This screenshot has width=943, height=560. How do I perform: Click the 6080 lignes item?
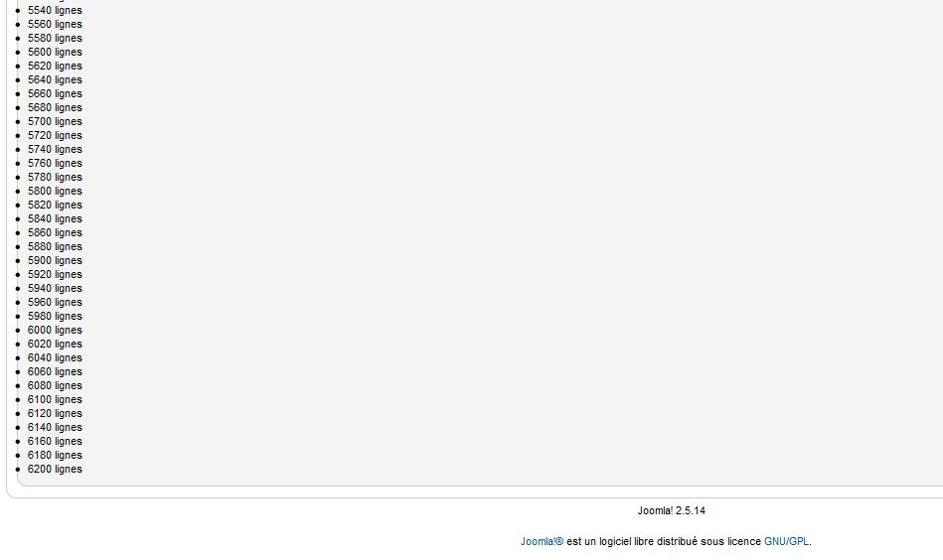pyautogui.click(x=55, y=386)
